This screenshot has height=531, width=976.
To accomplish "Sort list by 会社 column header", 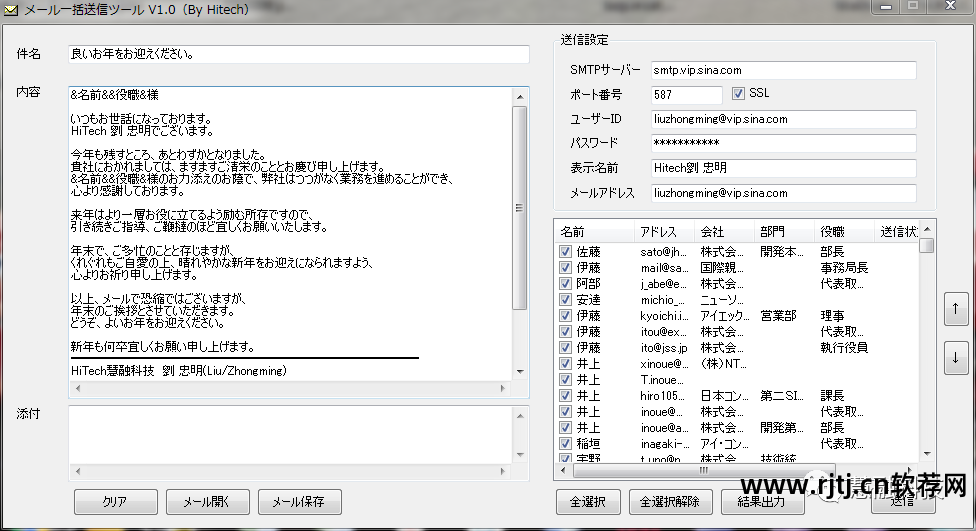I will point(724,232).
